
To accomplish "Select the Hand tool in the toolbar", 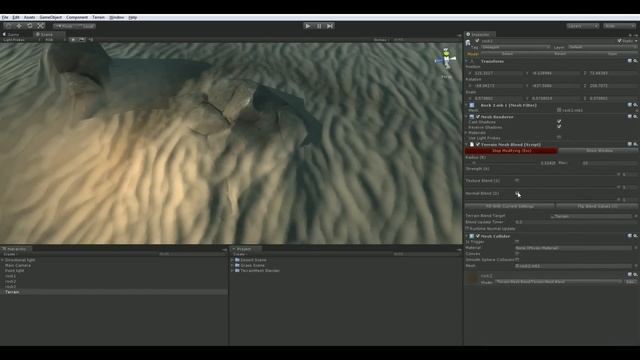I will coord(8,26).
